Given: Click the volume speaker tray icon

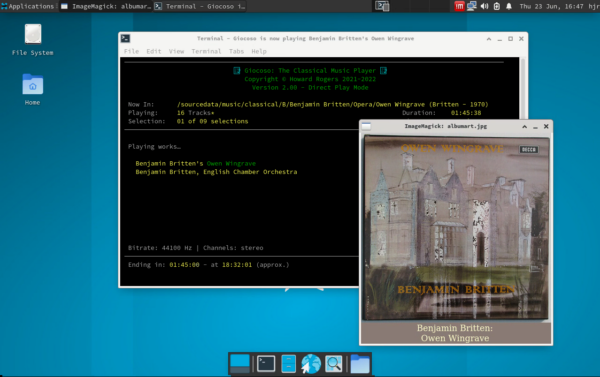Looking at the screenshot, I should (484, 6).
